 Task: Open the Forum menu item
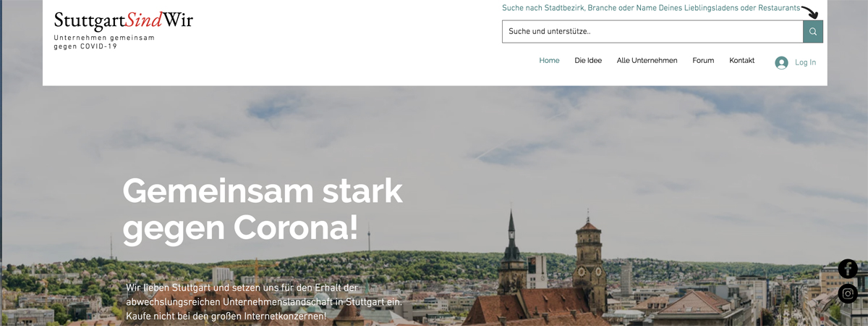(x=703, y=60)
